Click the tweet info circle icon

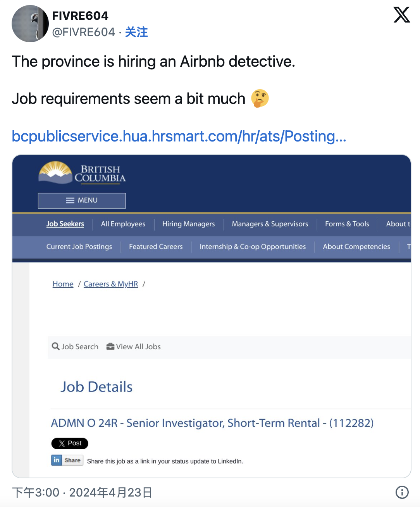402,492
